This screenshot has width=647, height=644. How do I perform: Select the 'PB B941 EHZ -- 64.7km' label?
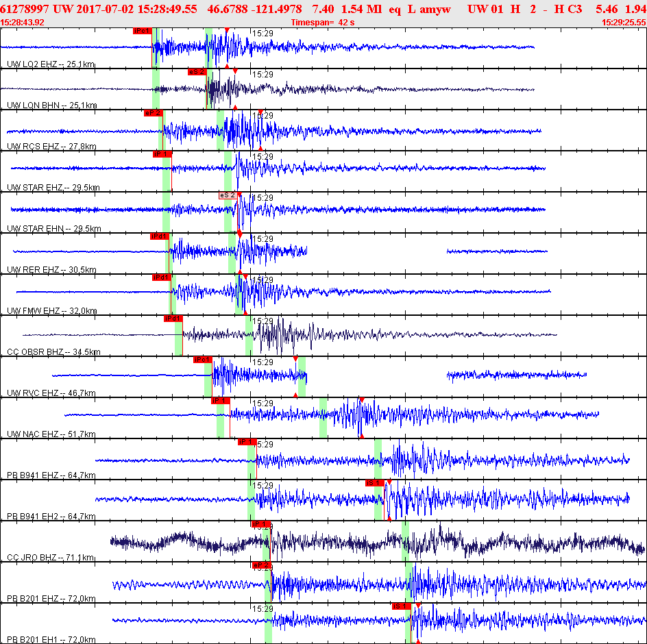[51, 475]
